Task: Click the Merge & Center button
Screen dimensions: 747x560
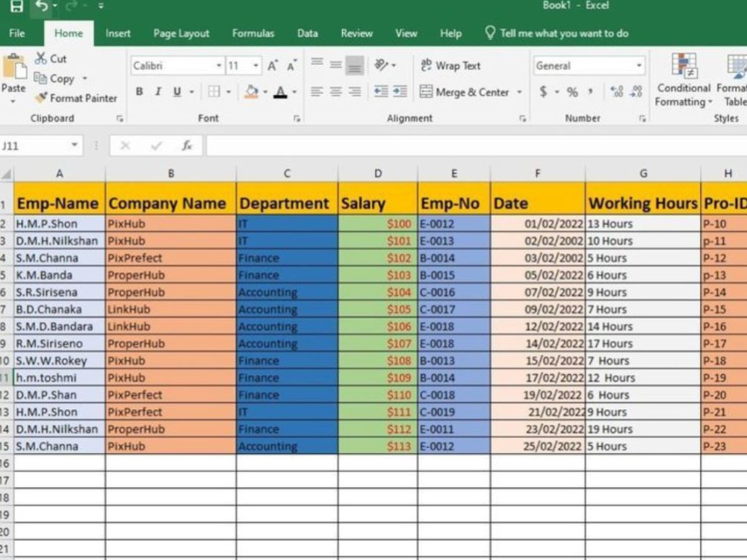Action: coord(465,92)
